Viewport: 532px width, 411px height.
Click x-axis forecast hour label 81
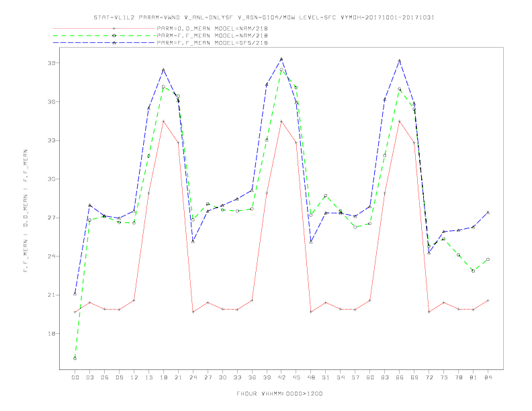474,377
